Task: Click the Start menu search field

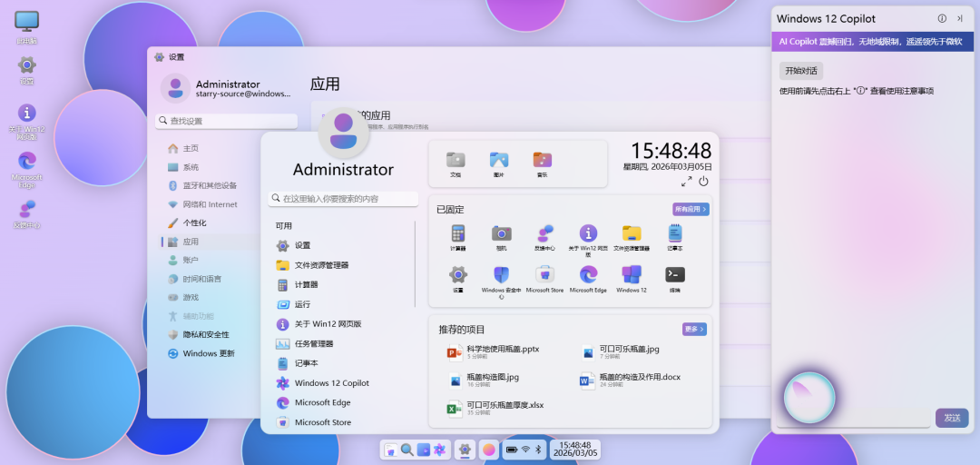Action: [343, 198]
